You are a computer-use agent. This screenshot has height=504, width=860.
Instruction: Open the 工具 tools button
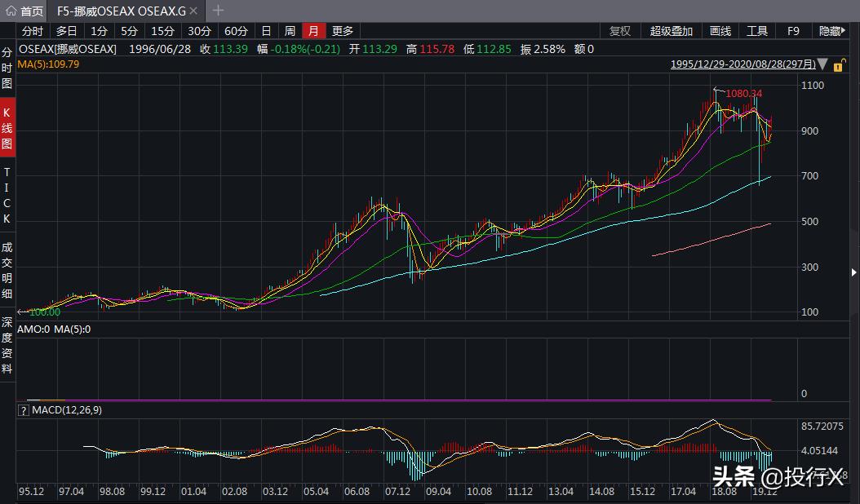pos(757,31)
